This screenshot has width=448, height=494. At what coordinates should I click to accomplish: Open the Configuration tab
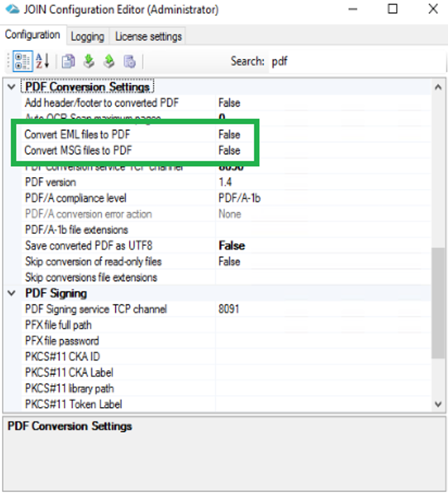(x=33, y=35)
